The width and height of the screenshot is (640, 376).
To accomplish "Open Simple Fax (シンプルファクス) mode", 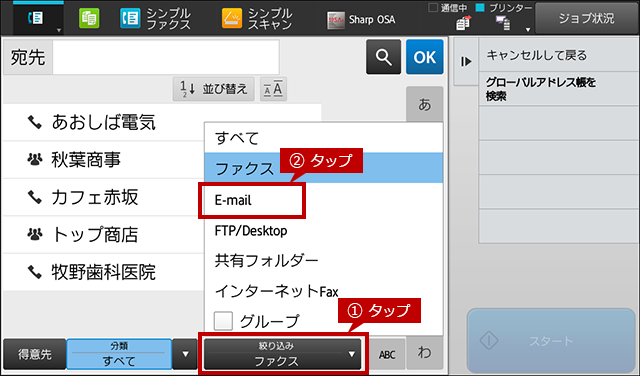I will click(x=156, y=19).
